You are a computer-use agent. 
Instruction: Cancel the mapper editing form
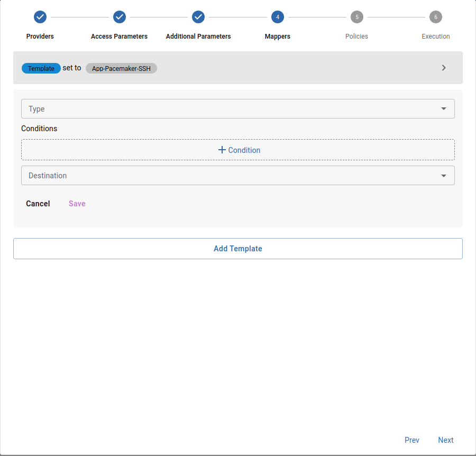click(x=38, y=204)
